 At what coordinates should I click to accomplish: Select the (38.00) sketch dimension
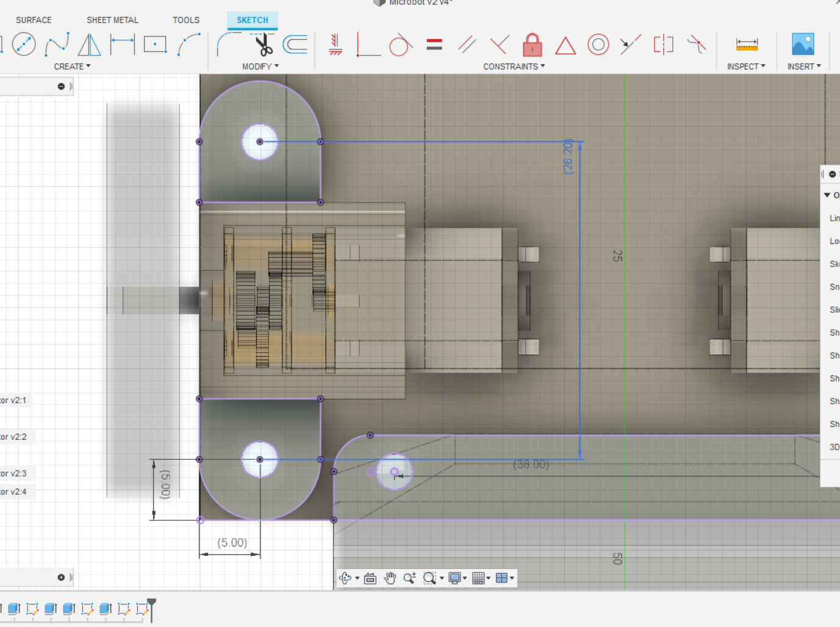pyautogui.click(x=531, y=465)
